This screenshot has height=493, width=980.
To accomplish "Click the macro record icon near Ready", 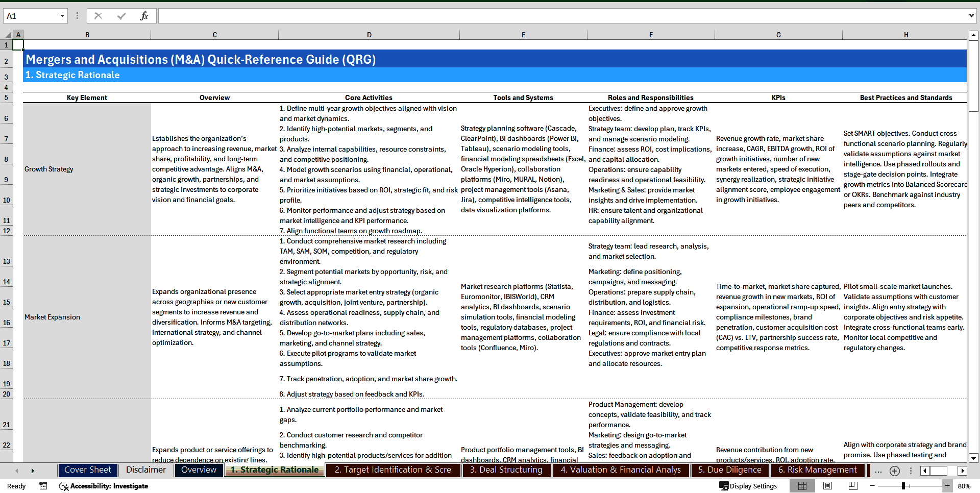I will [x=43, y=486].
